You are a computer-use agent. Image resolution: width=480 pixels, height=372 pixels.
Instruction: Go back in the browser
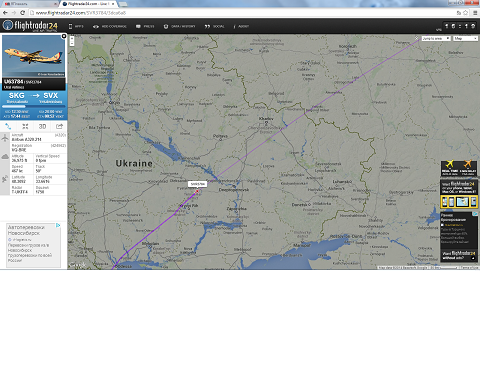(x=5, y=13)
